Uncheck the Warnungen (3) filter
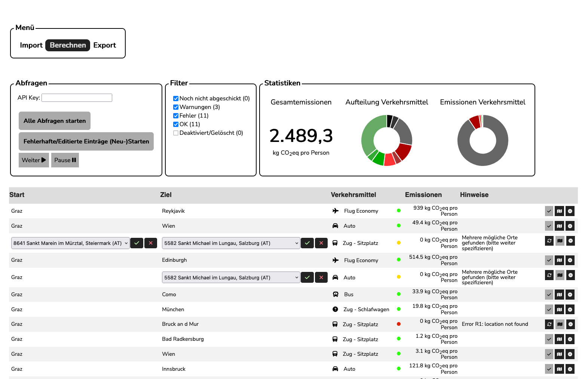Viewport: 588px width, 379px height. click(176, 107)
